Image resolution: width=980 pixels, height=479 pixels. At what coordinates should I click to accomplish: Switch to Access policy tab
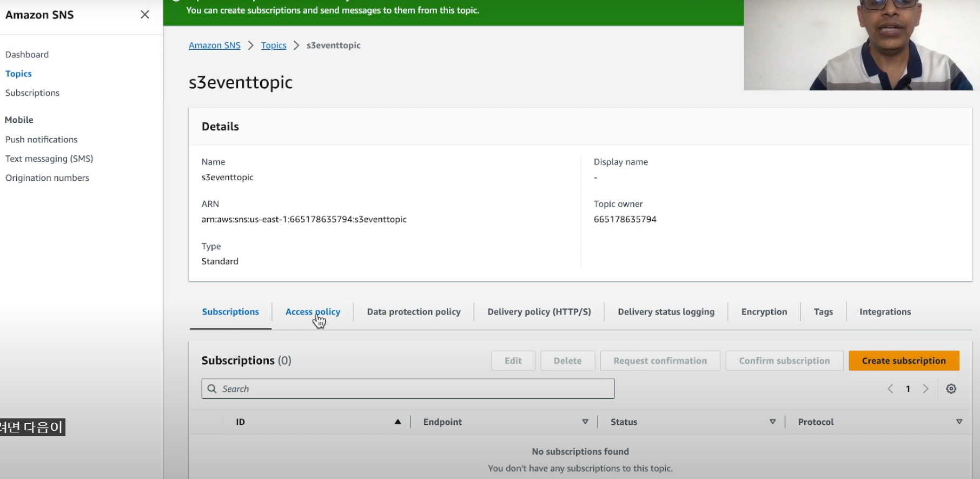pos(313,312)
